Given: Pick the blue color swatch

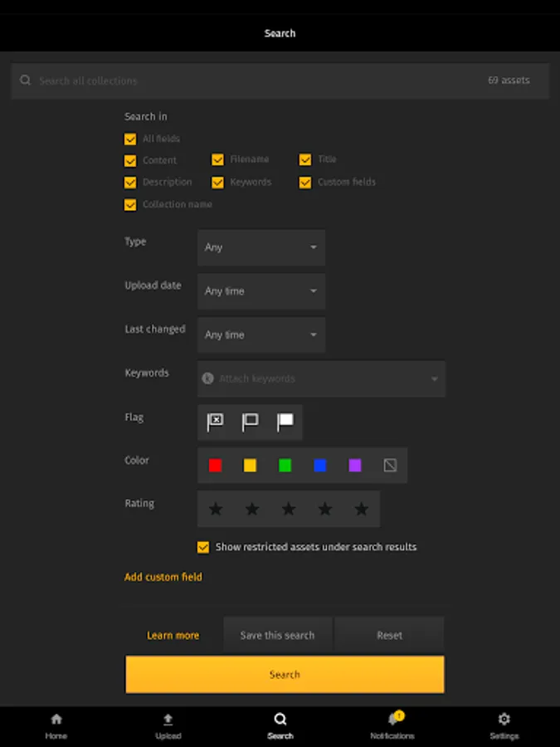Looking at the screenshot, I should coord(320,465).
